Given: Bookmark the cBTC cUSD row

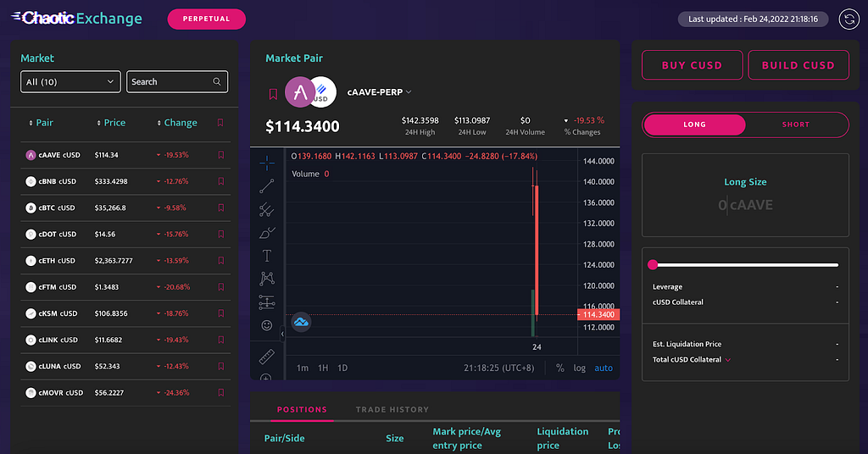Looking at the screenshot, I should [221, 208].
